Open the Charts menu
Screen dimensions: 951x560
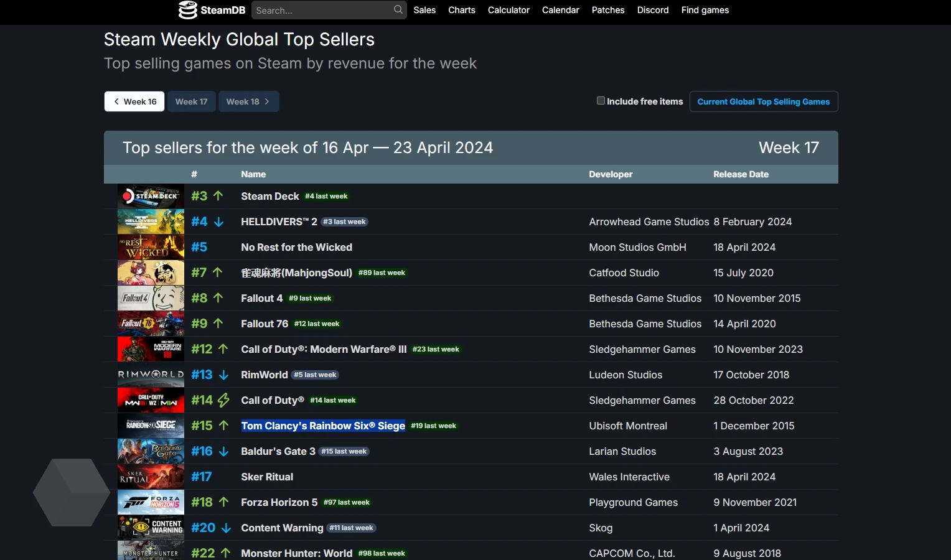click(462, 10)
